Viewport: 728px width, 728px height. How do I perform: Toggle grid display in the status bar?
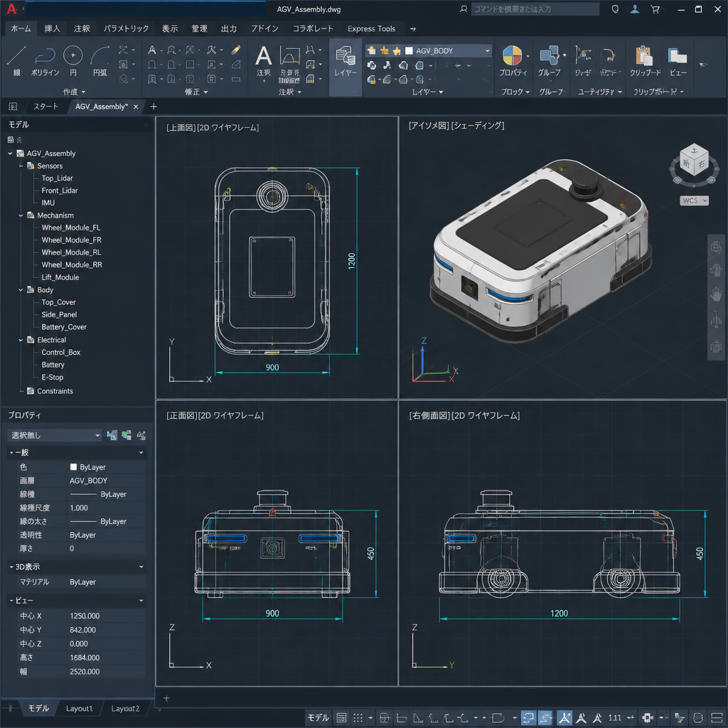coord(341,718)
